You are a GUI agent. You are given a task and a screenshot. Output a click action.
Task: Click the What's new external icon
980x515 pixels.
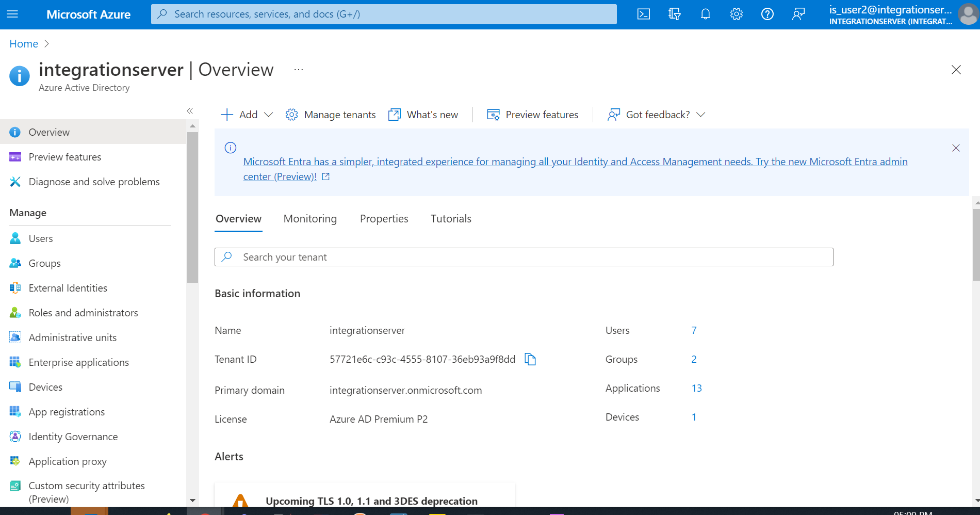395,115
